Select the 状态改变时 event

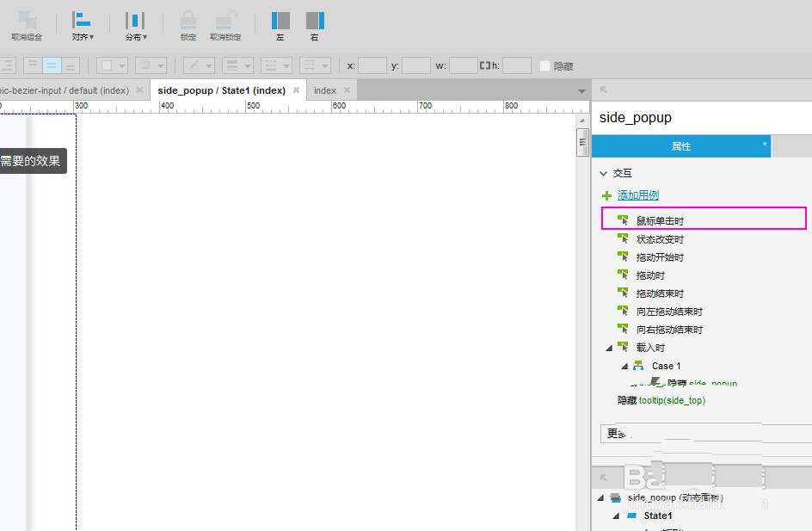pyautogui.click(x=660, y=239)
